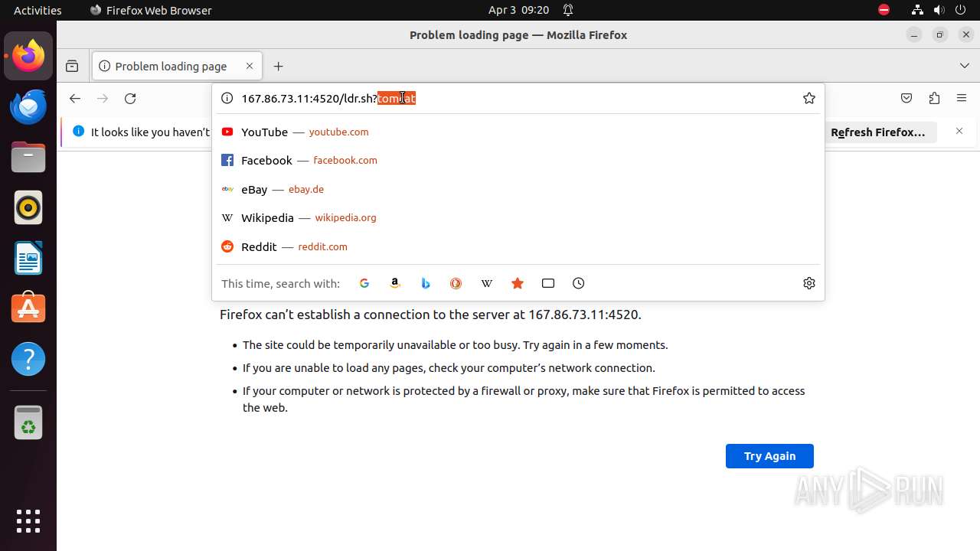Search in Bookmarks using the star icon
The height and width of the screenshot is (551, 980).
tap(518, 283)
